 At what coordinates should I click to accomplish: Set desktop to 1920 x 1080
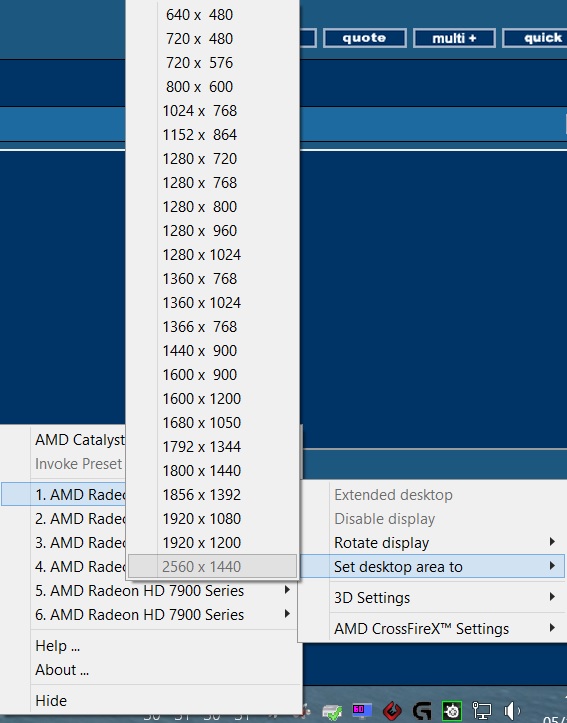(x=213, y=518)
